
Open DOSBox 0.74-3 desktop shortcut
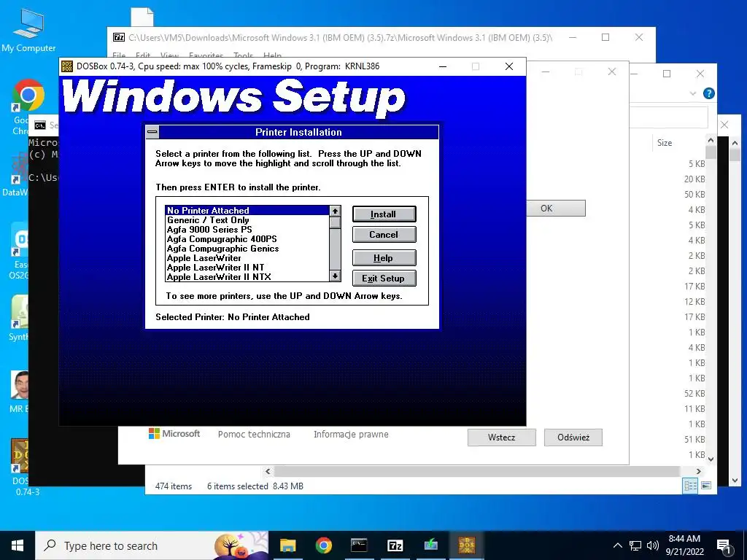coord(20,456)
